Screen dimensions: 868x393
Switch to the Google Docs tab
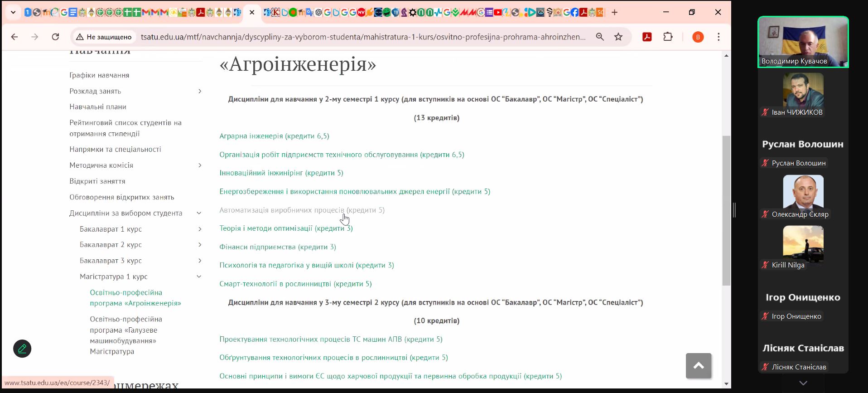pos(73,12)
